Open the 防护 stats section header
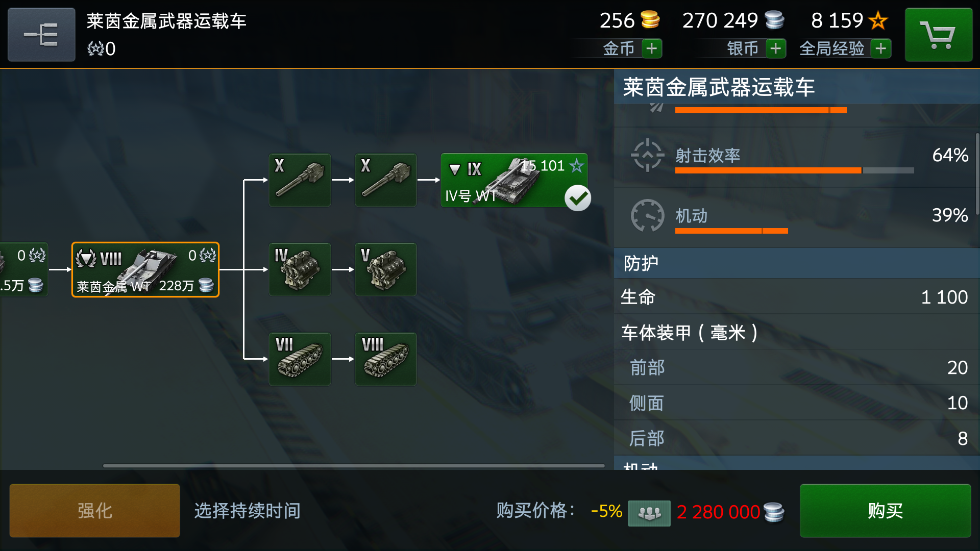 [x=796, y=263]
